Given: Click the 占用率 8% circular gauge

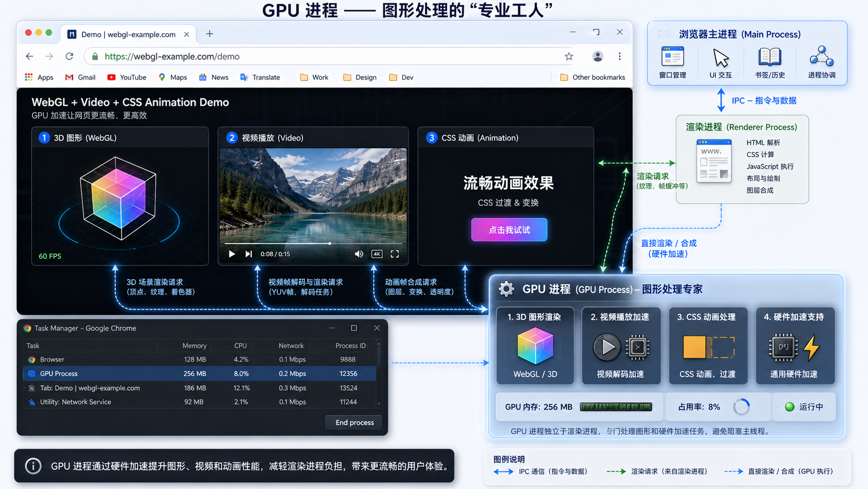Looking at the screenshot, I should coord(741,406).
